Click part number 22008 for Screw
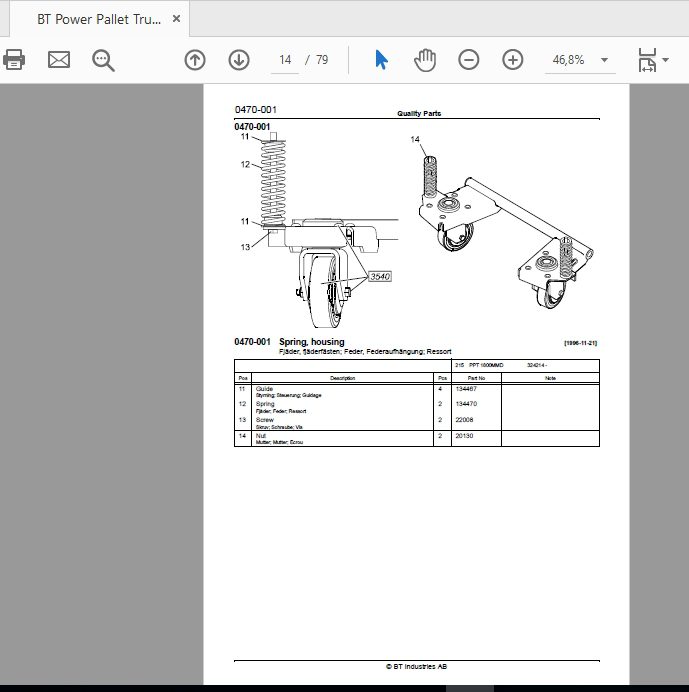Viewport: 689px width, 692px height. pyautogui.click(x=464, y=420)
